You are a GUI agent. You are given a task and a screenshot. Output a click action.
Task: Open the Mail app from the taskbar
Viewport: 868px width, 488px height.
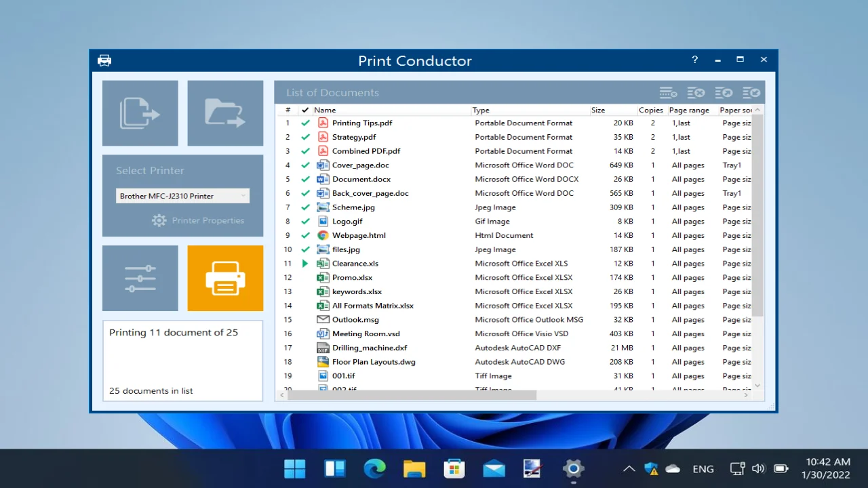494,468
